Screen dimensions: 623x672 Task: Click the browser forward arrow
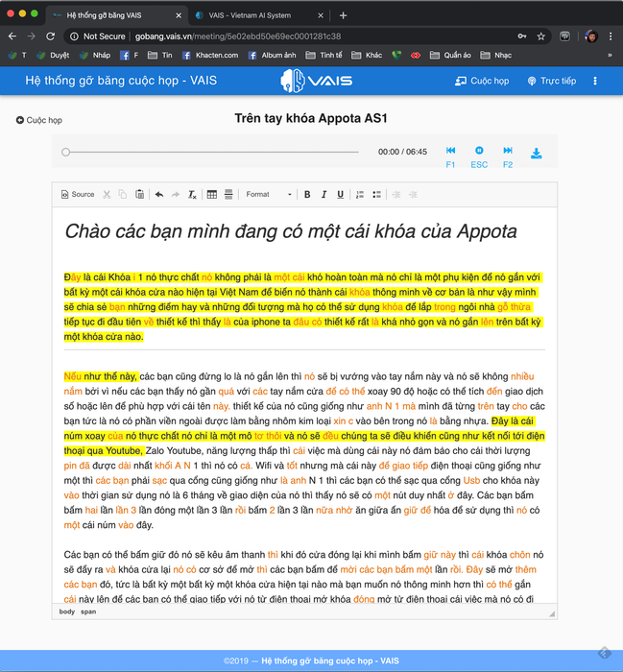click(x=32, y=36)
